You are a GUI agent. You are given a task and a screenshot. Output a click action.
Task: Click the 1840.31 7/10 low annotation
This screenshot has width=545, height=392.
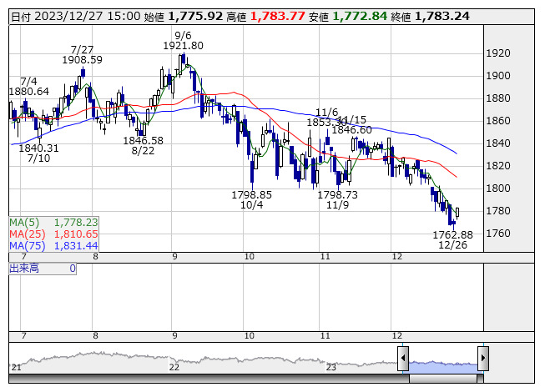(38, 153)
